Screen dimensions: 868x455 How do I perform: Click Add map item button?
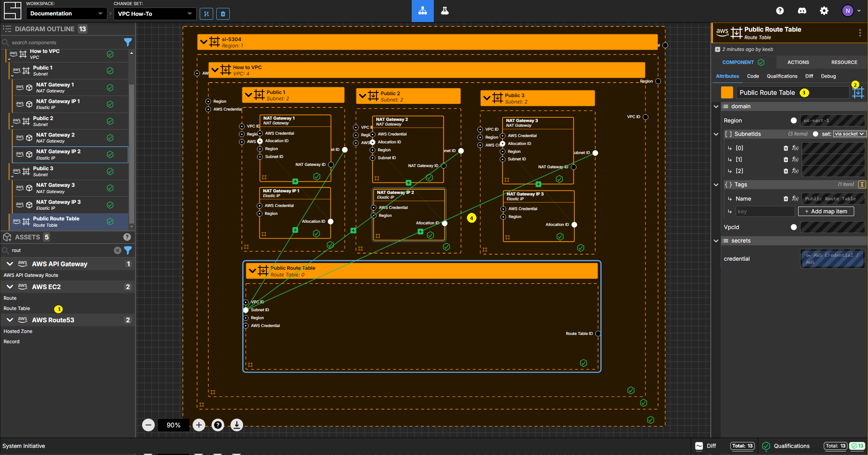pyautogui.click(x=826, y=211)
